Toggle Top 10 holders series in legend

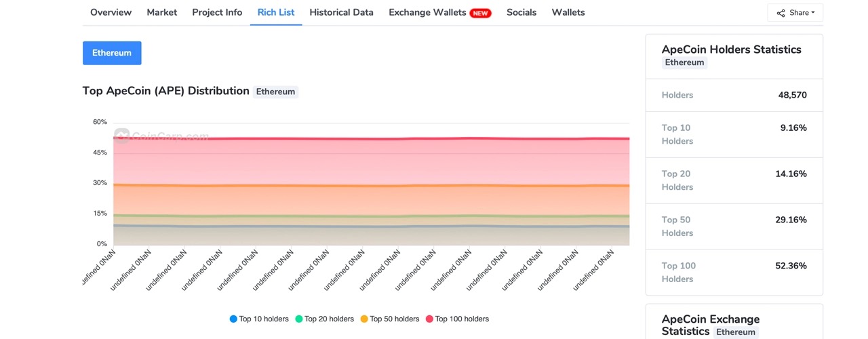point(259,319)
